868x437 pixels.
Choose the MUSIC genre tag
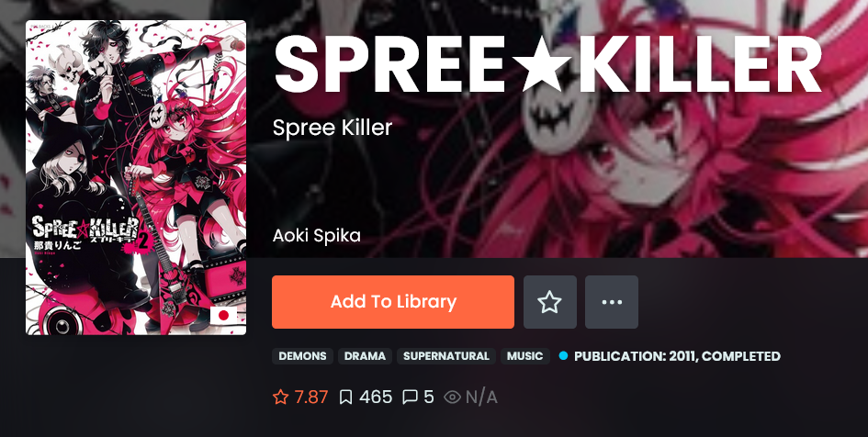pos(524,356)
